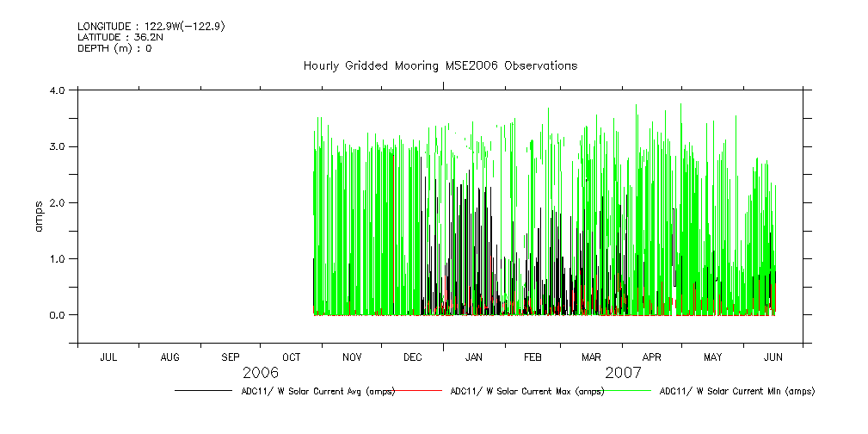Select the NOV month label on the time axis

[x=352, y=356]
